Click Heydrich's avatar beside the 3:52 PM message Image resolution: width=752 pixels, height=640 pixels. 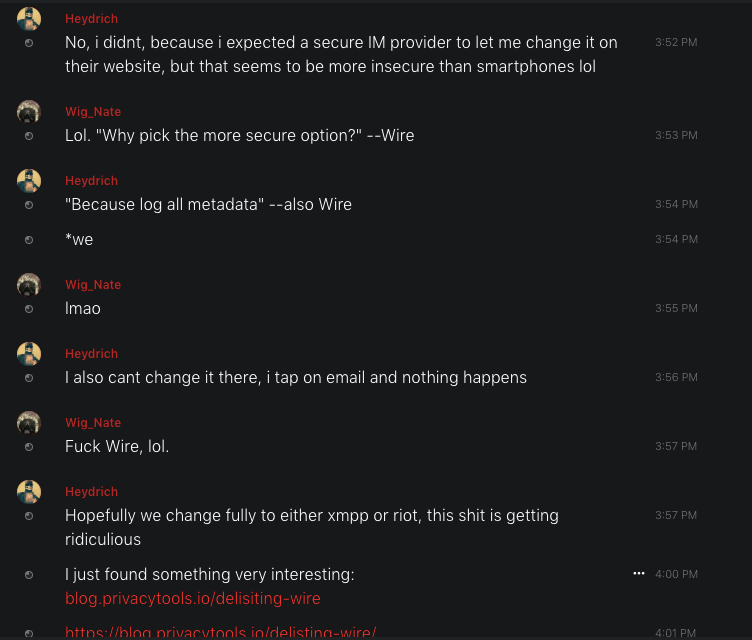(29, 19)
